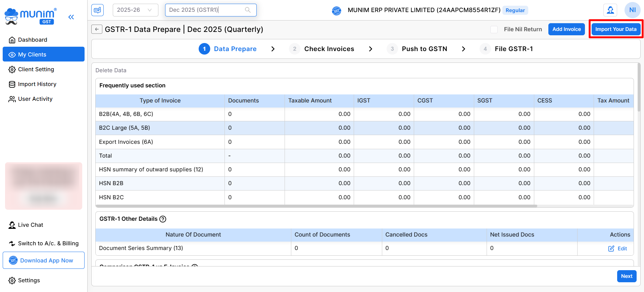Open Client Setting from the sidebar
This screenshot has width=644, height=292.
(36, 70)
